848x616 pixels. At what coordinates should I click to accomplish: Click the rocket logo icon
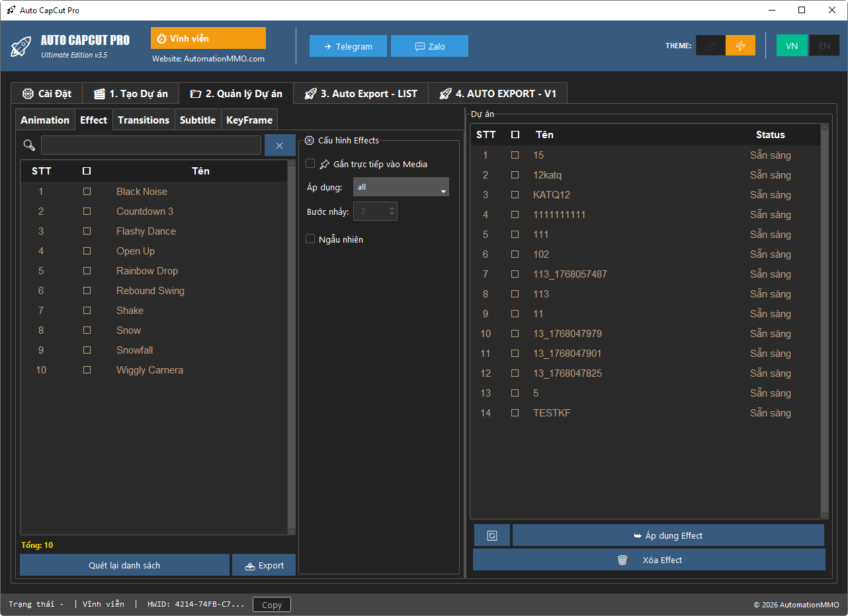pyautogui.click(x=21, y=46)
